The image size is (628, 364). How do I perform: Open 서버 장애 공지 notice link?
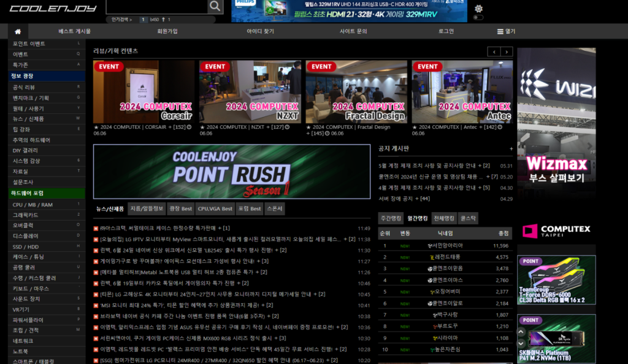tap(404, 199)
